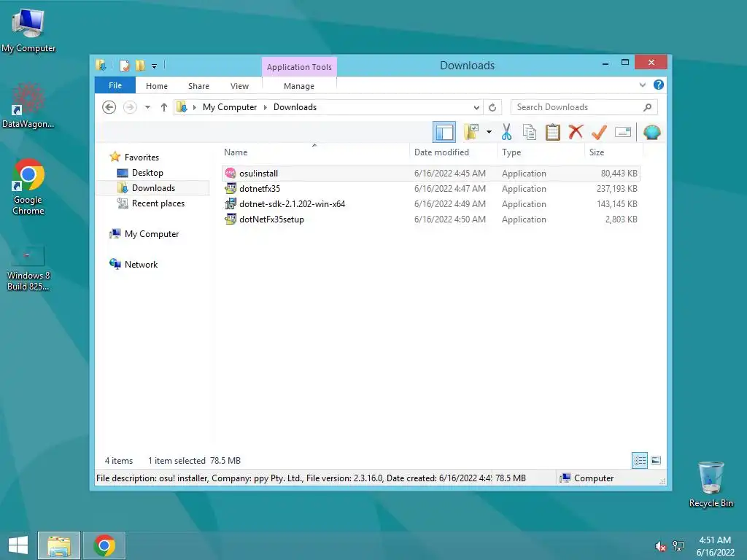Open the taskbar clock showing 4:51 AM
This screenshot has height=560, width=747.
(x=715, y=546)
